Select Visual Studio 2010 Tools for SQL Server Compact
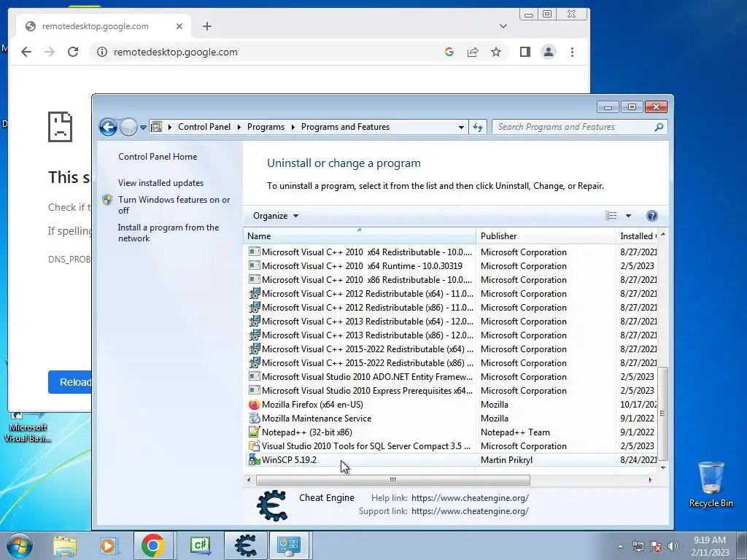This screenshot has height=560, width=747. tap(452, 446)
